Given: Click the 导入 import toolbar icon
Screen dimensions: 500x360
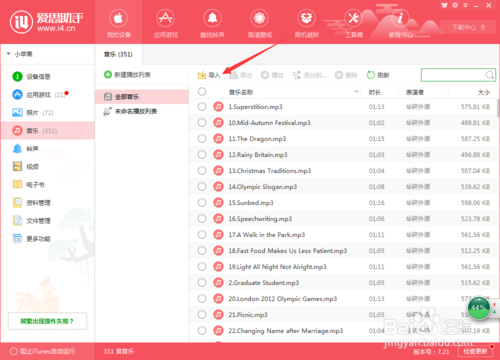Looking at the screenshot, I should tap(202, 75).
